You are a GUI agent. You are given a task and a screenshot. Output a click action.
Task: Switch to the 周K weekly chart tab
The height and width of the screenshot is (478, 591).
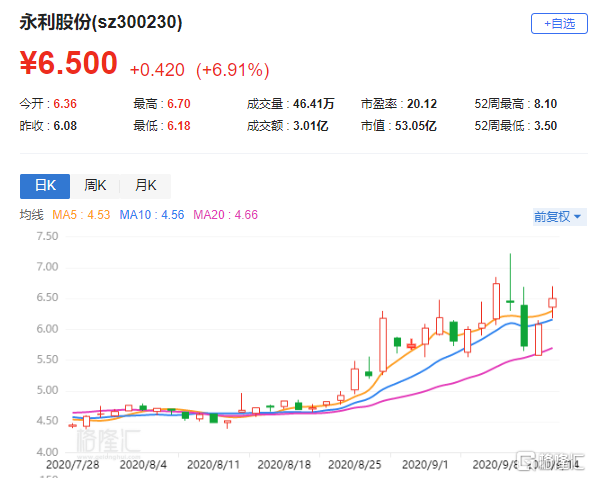point(95,186)
